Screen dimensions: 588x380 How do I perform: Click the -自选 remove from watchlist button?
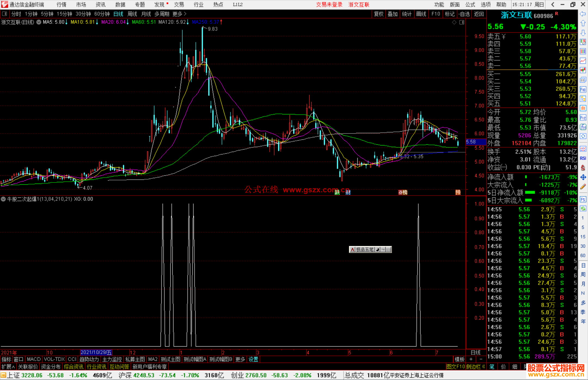pyautogui.click(x=464, y=14)
